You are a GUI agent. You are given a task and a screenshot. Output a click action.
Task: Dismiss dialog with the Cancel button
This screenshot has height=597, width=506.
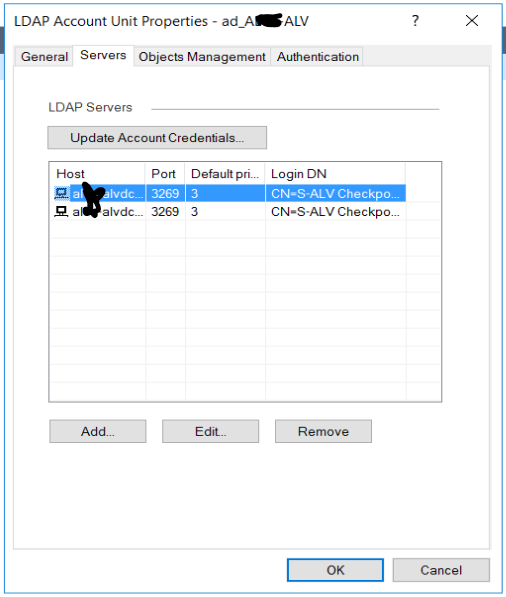(441, 570)
